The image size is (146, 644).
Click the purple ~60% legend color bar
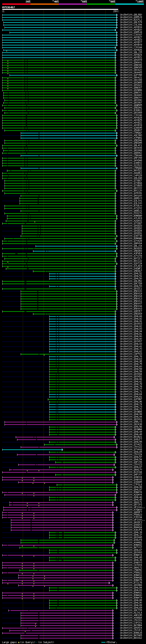73,4
